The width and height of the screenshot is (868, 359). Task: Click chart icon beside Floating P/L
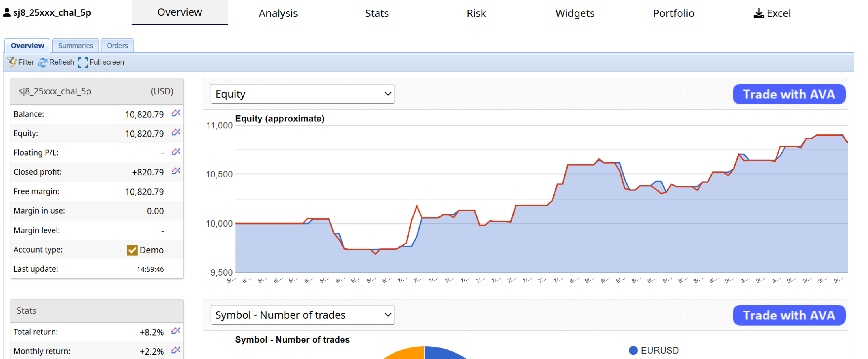(x=175, y=152)
